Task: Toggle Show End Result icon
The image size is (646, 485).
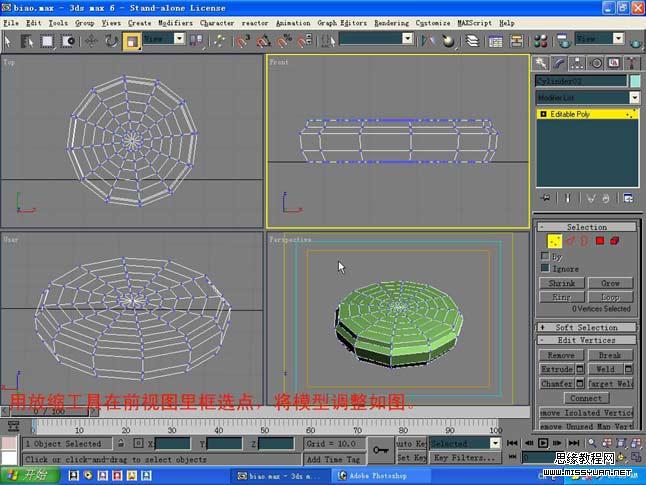Action: coord(568,198)
